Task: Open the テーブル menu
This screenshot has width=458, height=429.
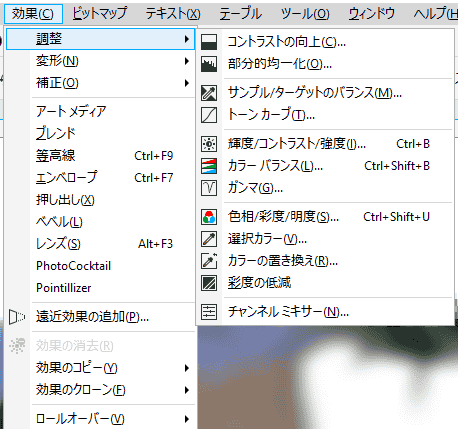Action: point(240,14)
